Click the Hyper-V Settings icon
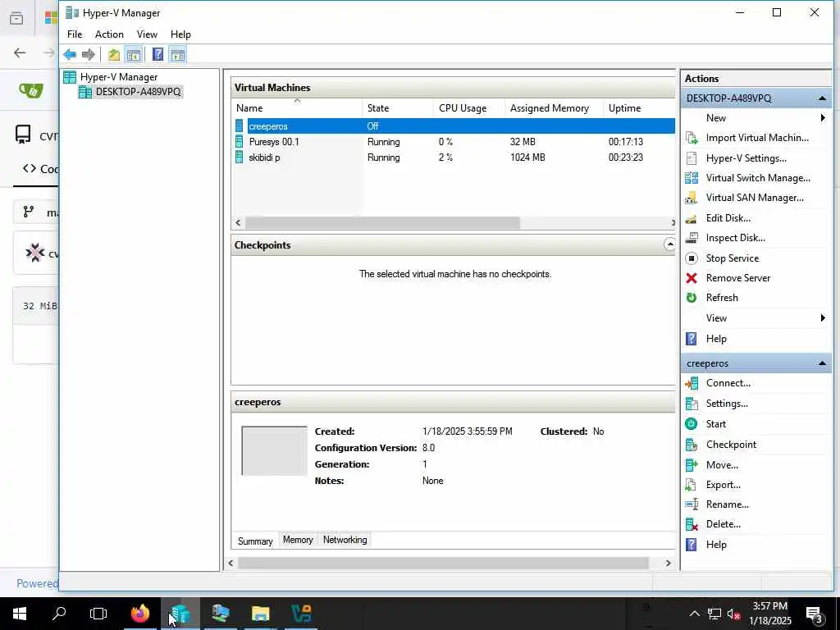Screen dimensions: 840x630 point(692,158)
